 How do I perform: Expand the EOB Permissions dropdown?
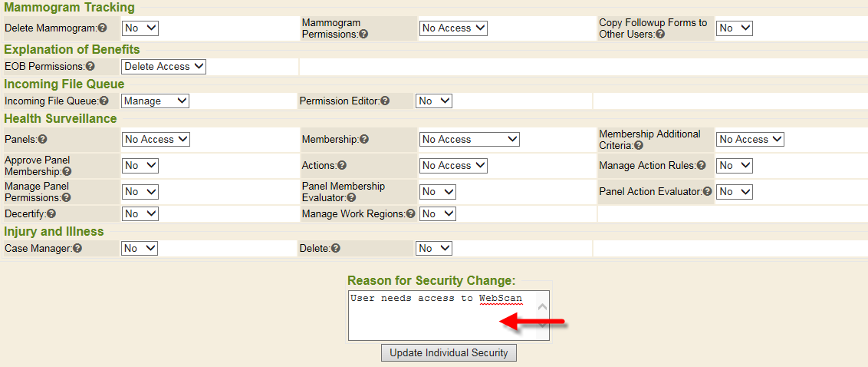tap(164, 67)
